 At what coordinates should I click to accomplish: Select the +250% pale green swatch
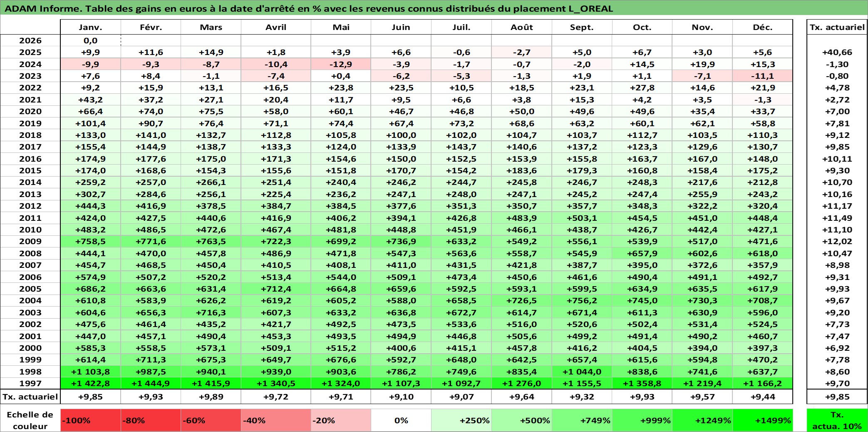pyautogui.click(x=461, y=420)
